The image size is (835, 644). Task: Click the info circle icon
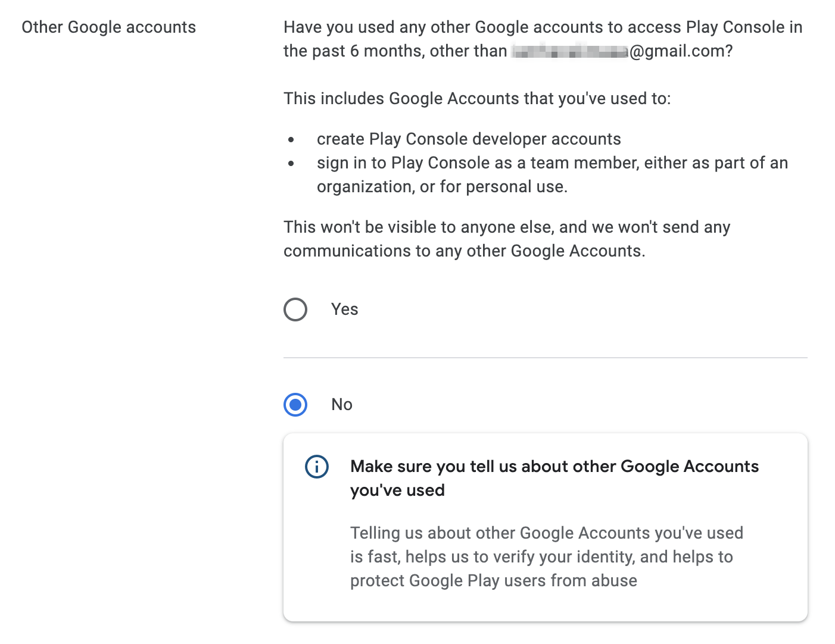tap(317, 467)
